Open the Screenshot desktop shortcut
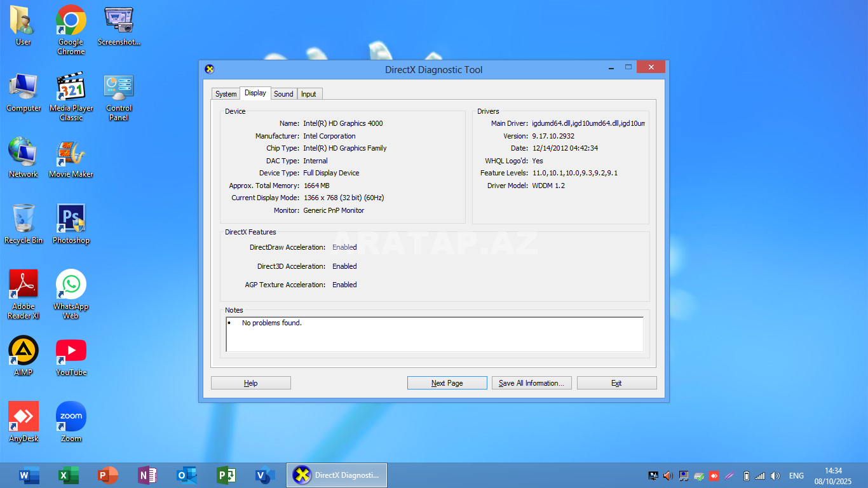Image resolution: width=868 pixels, height=488 pixels. [x=119, y=25]
